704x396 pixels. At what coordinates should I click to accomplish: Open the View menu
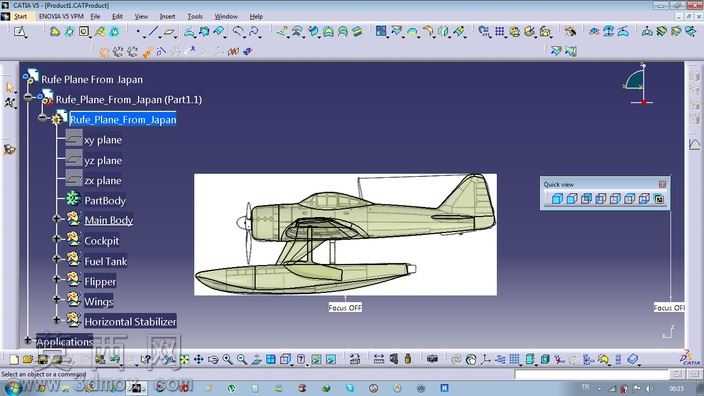[x=141, y=17]
